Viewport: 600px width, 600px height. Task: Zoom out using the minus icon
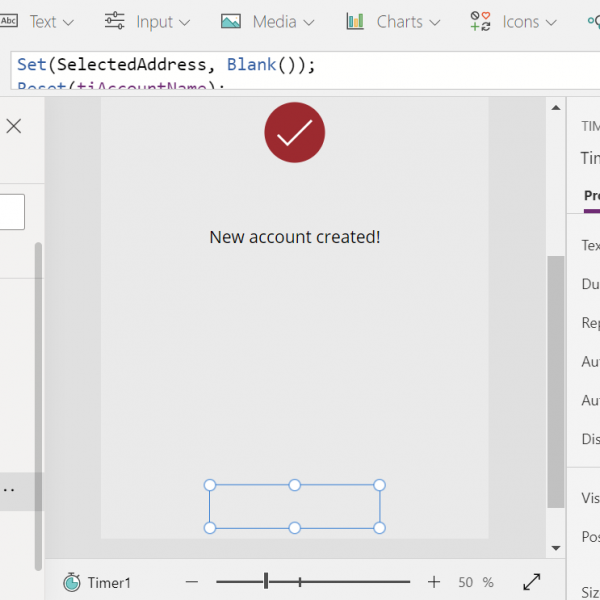pyautogui.click(x=192, y=582)
